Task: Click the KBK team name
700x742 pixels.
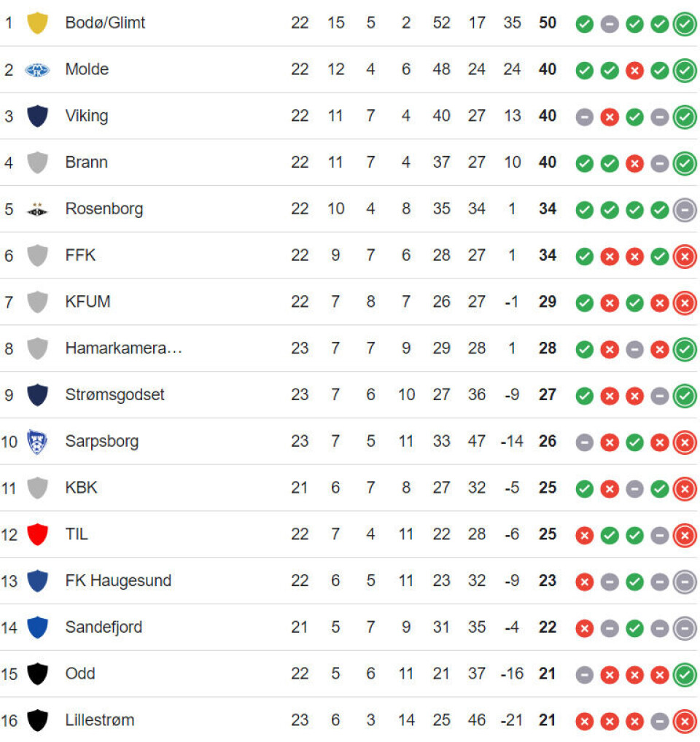Action: [81, 488]
